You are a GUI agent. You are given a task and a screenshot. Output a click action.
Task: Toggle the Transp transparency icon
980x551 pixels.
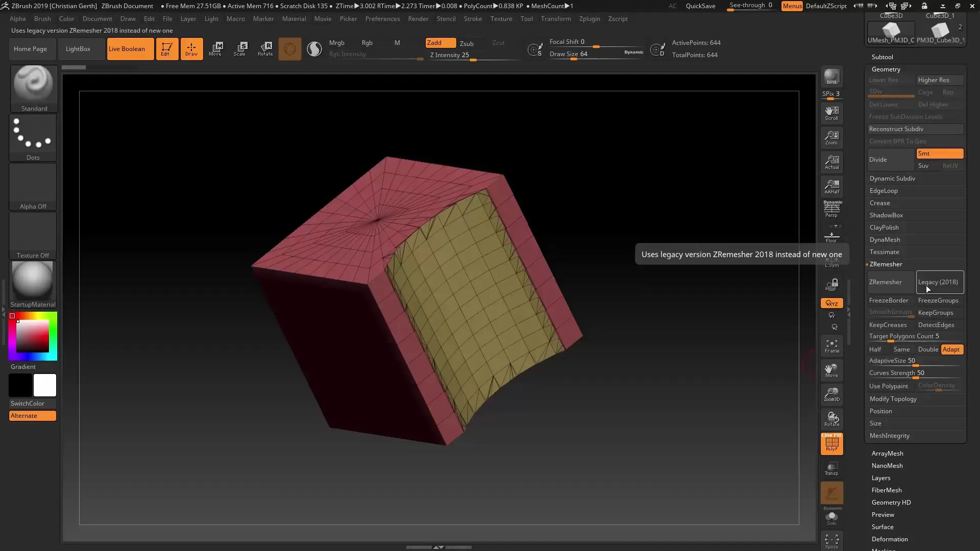click(x=831, y=468)
